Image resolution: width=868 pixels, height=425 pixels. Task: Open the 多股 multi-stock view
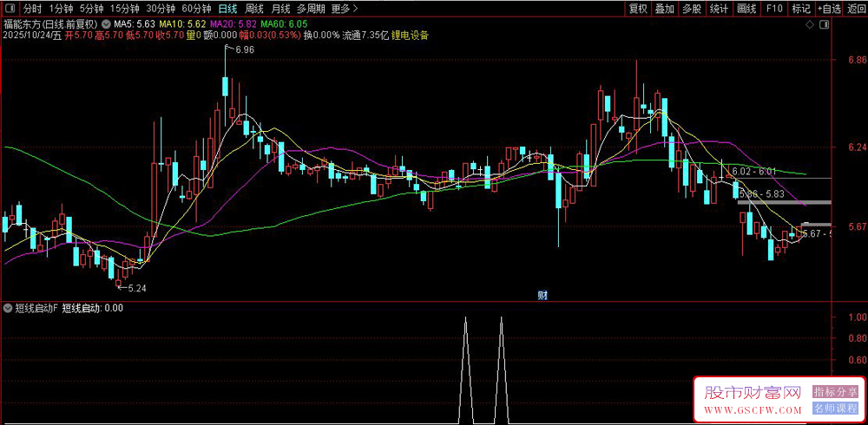[x=692, y=9]
